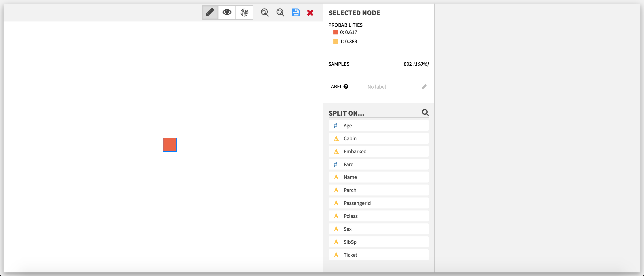Image resolution: width=644 pixels, height=276 pixels.
Task: Click the zoom-to-fit magnifier icon
Action: [265, 12]
